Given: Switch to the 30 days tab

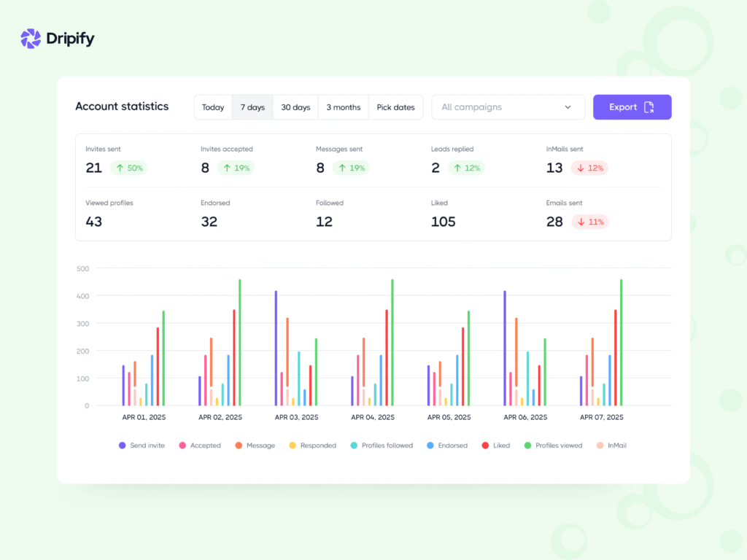Looking at the screenshot, I should [295, 106].
